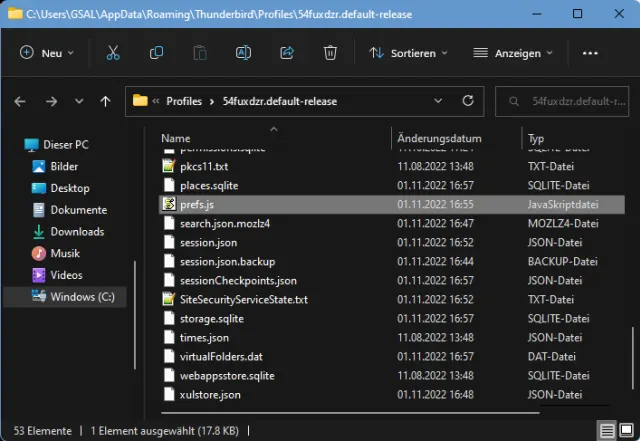The height and width of the screenshot is (441, 640).
Task: Navigate back with the left arrow
Action: [21, 101]
